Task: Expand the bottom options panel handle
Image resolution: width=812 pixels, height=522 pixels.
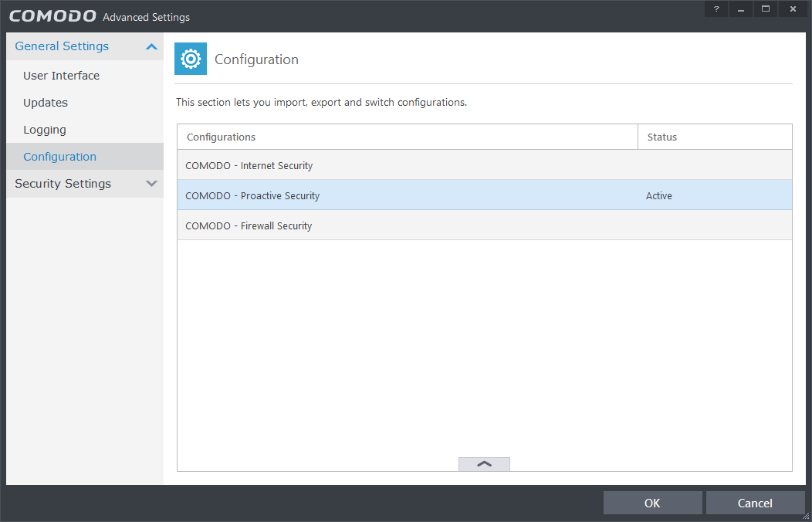Action: click(484, 464)
